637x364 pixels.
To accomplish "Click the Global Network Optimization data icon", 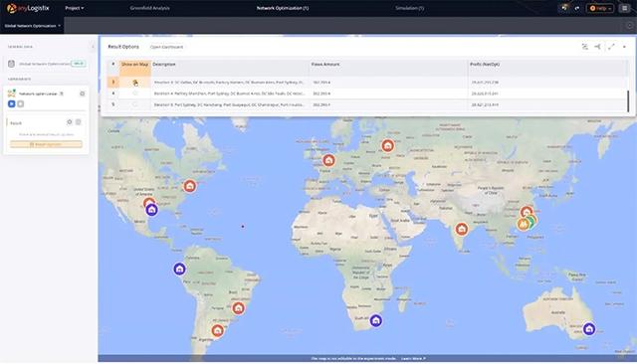I will tap(11, 64).
